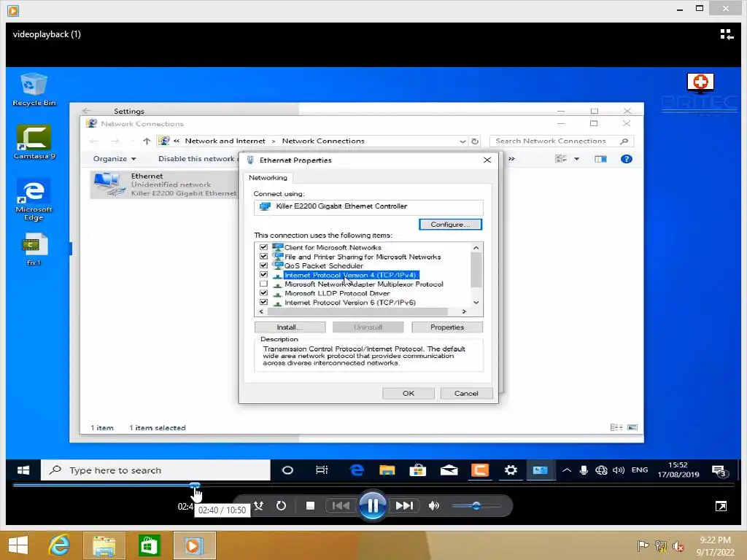
Task: Toggle Microsoft LLDP Protocol Driver checkbox
Action: (263, 293)
